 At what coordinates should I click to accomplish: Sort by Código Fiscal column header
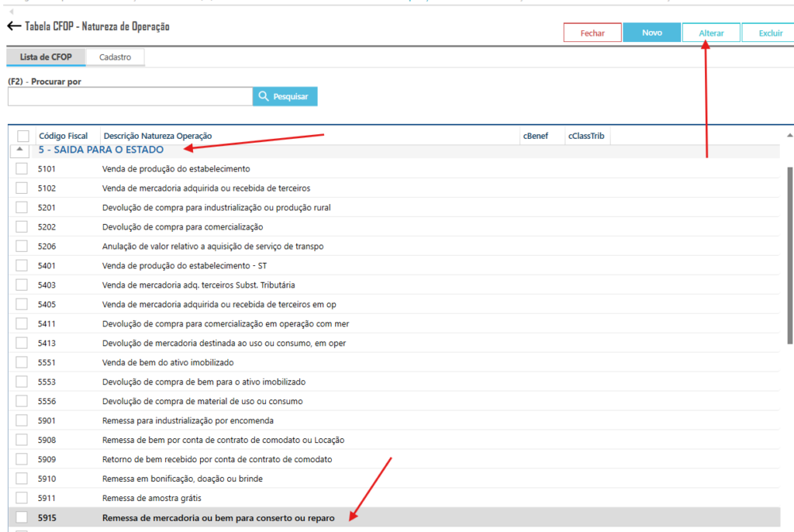click(64, 136)
